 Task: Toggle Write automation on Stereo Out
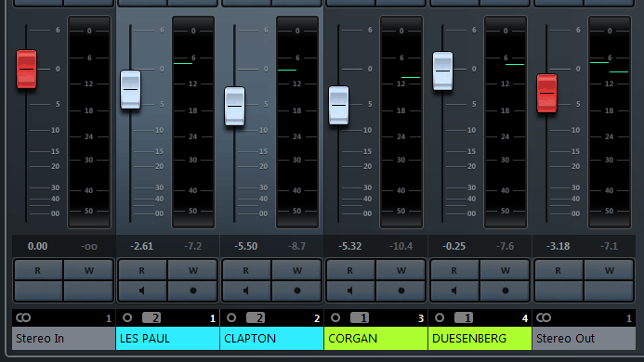pyautogui.click(x=609, y=270)
